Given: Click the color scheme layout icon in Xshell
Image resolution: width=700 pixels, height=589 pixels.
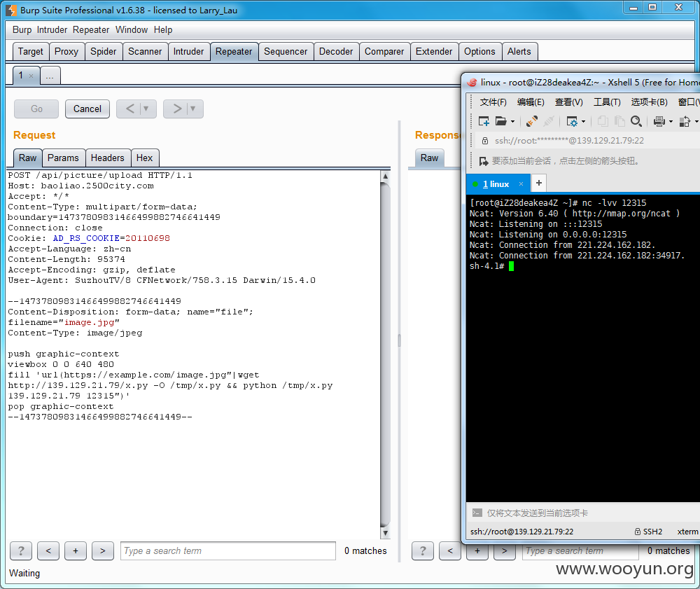Looking at the screenshot, I should coord(685,121).
